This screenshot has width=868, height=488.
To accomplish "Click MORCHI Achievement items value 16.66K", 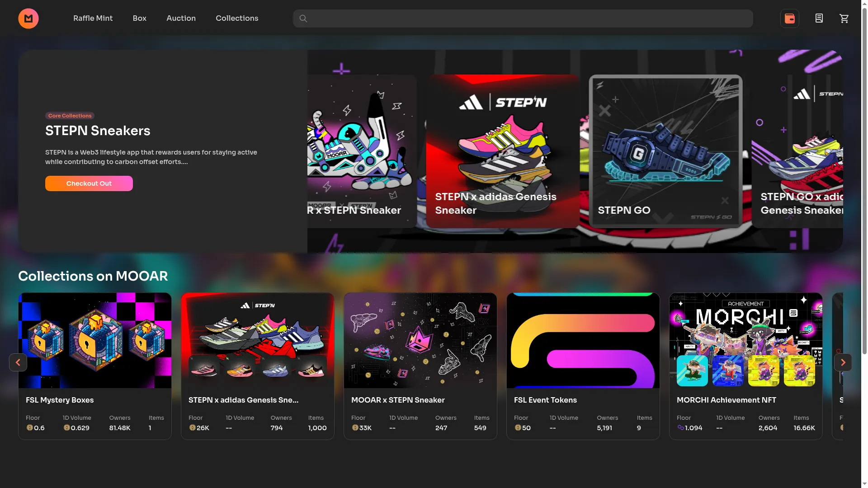I will click(804, 428).
